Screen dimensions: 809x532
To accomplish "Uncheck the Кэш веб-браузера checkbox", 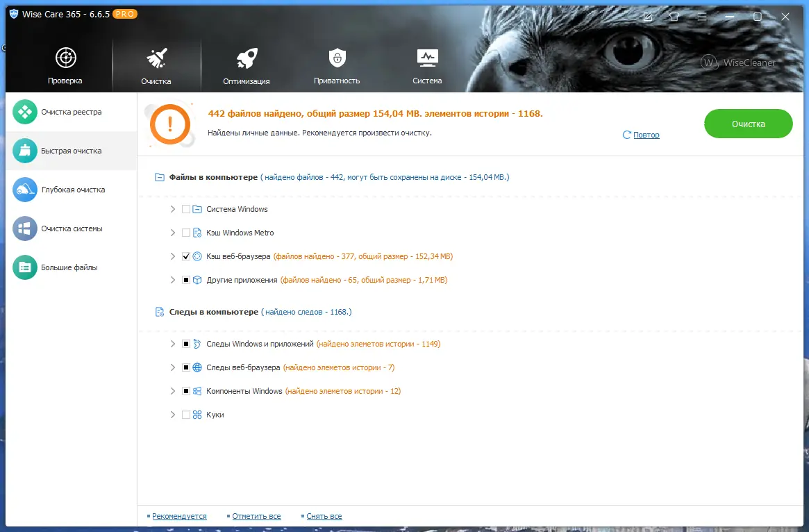I will [x=186, y=256].
